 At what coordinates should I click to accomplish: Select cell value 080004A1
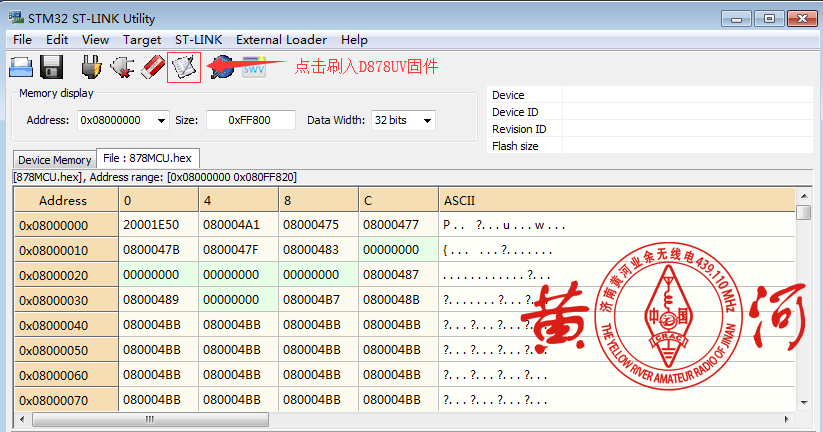(239, 225)
